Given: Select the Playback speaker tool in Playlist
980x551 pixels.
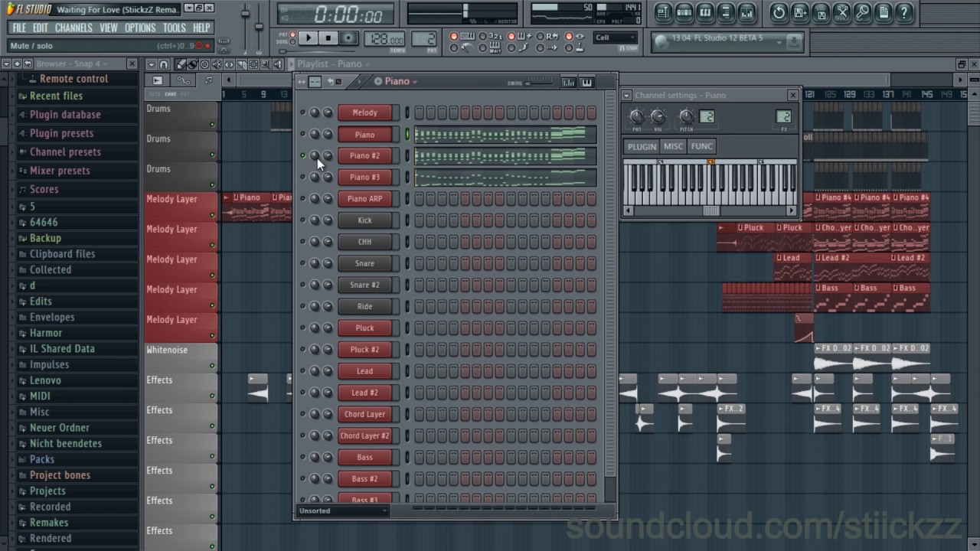Looking at the screenshot, I should [278, 64].
